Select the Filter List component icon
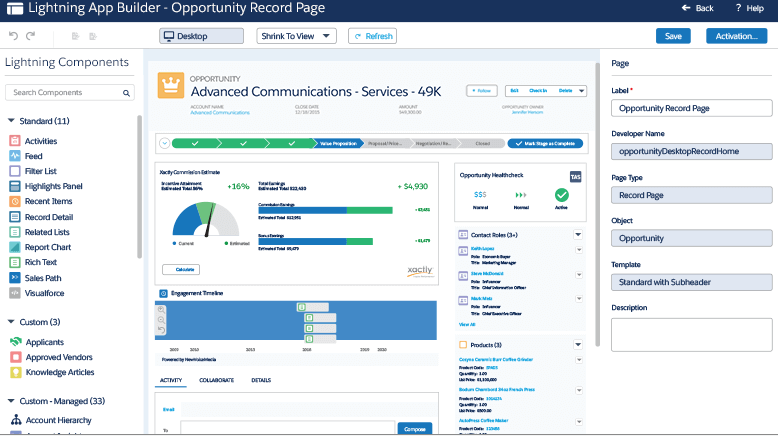The image size is (778, 436). tap(15, 171)
